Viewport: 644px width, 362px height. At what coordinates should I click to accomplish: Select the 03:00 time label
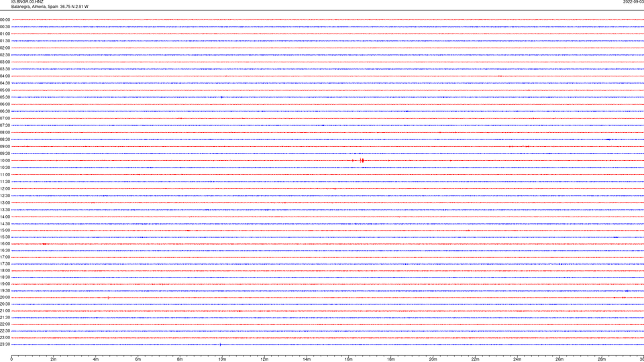(5, 62)
